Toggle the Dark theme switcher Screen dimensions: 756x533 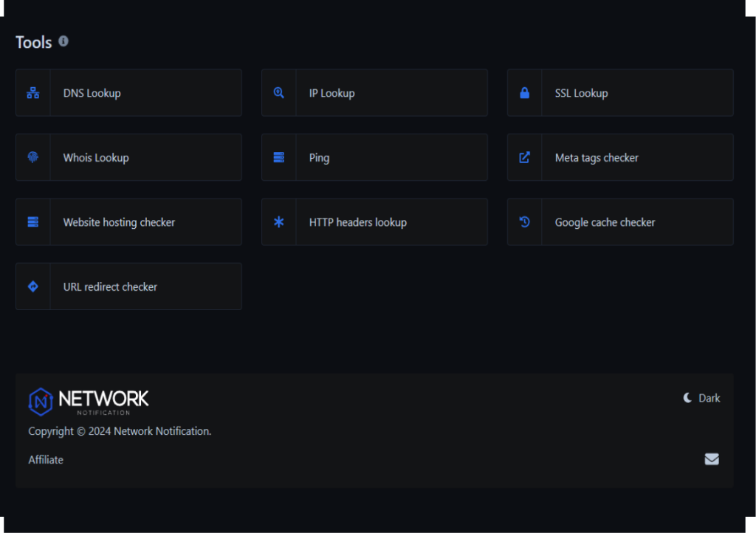pyautogui.click(x=701, y=398)
